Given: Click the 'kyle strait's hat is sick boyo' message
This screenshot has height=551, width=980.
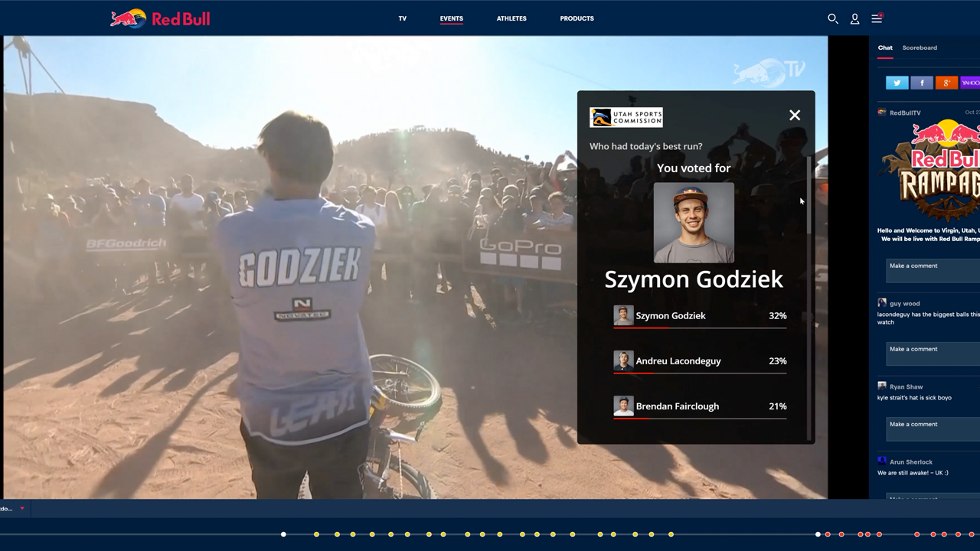Looking at the screenshot, I should point(914,398).
